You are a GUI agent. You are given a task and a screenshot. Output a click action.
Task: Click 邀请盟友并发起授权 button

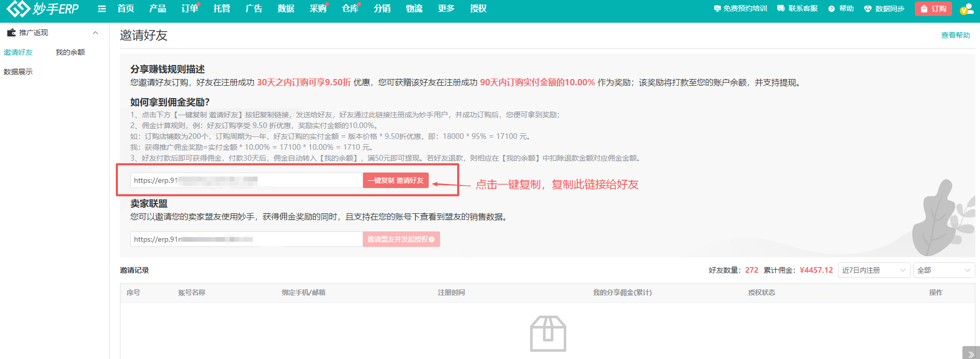pyautogui.click(x=401, y=239)
